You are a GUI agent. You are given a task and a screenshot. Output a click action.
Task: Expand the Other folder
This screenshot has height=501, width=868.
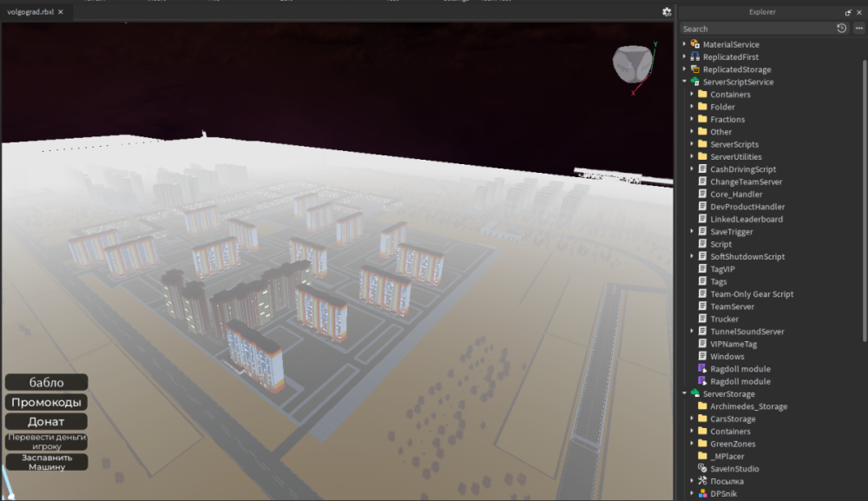pos(692,132)
